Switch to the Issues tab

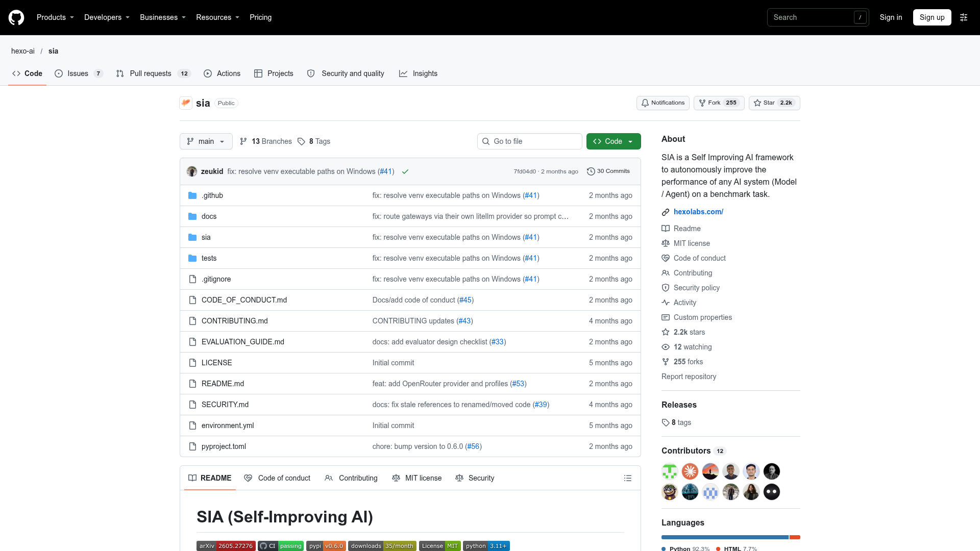[x=79, y=73]
